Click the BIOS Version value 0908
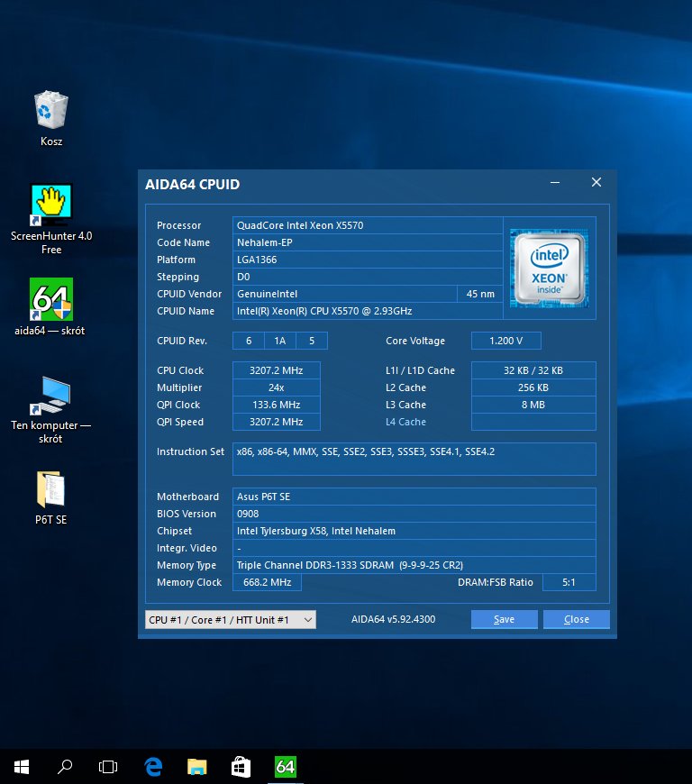Image resolution: width=692 pixels, height=784 pixels. coord(414,514)
